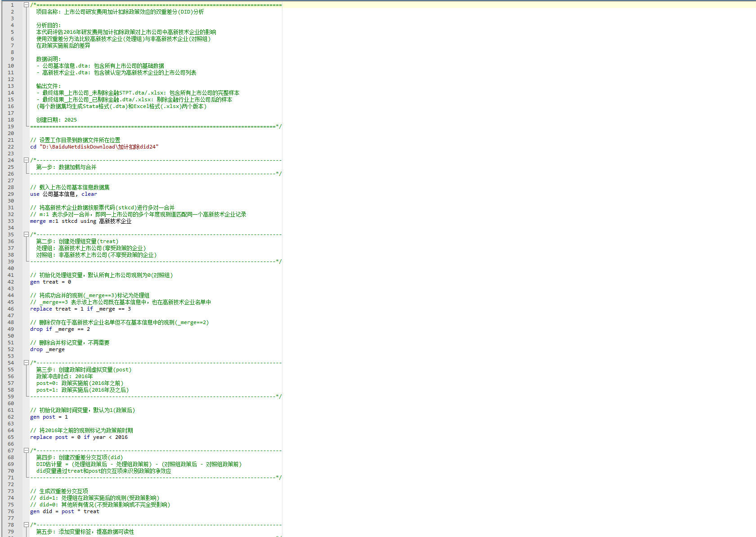The height and width of the screenshot is (537, 756).
Task: Click the 'gen treat = 0' statement
Action: click(x=50, y=282)
